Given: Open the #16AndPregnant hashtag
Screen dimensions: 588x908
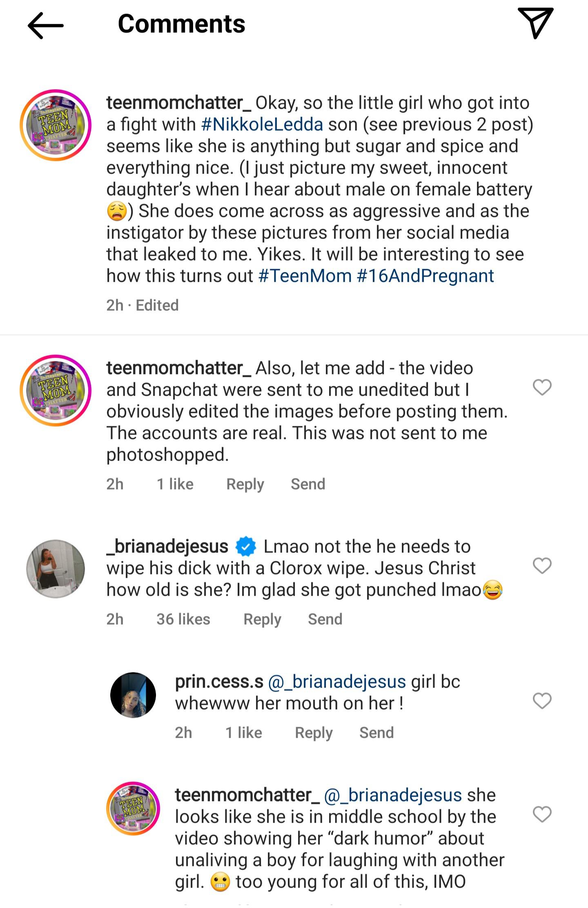Looking at the screenshot, I should pos(425,276).
